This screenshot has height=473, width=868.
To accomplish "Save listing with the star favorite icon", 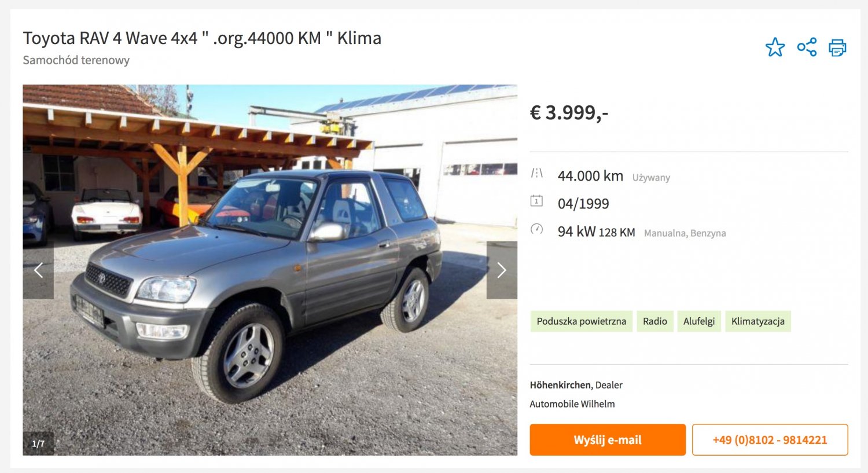I will 775,47.
